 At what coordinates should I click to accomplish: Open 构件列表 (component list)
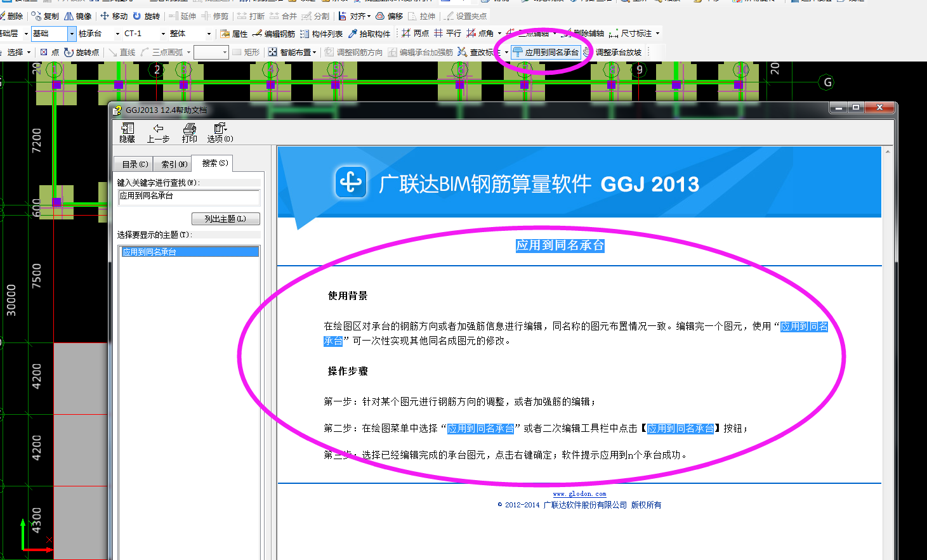pos(322,34)
